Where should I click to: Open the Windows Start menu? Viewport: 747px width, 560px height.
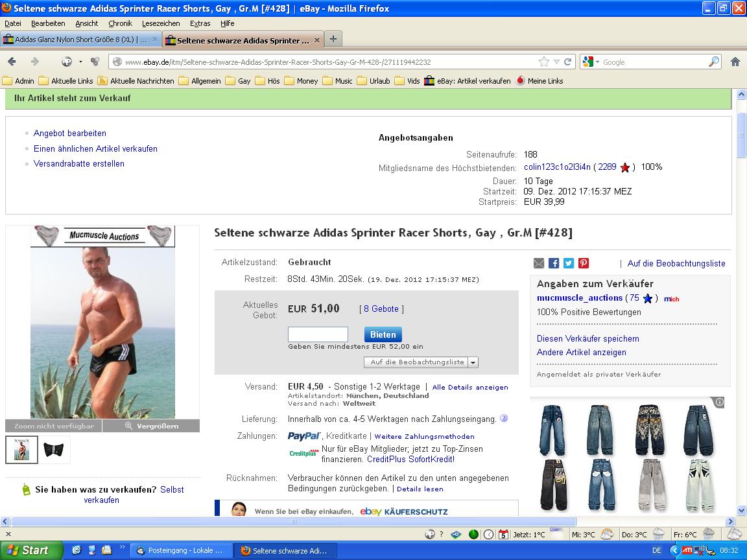point(31,550)
